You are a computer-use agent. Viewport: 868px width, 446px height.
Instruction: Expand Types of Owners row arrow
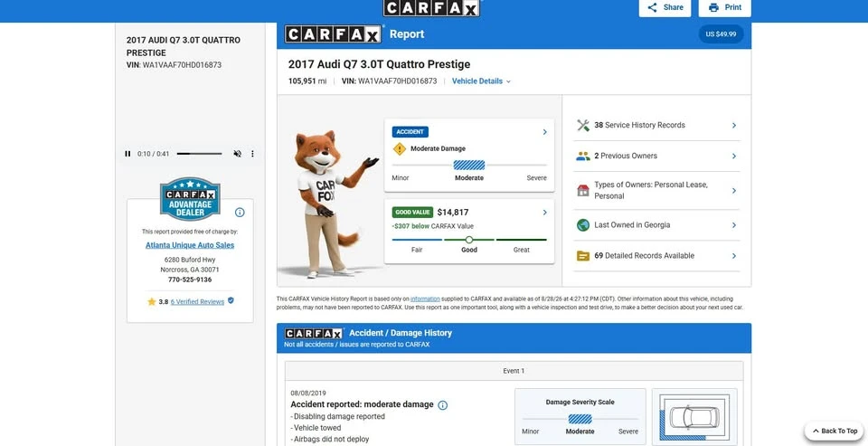click(734, 191)
